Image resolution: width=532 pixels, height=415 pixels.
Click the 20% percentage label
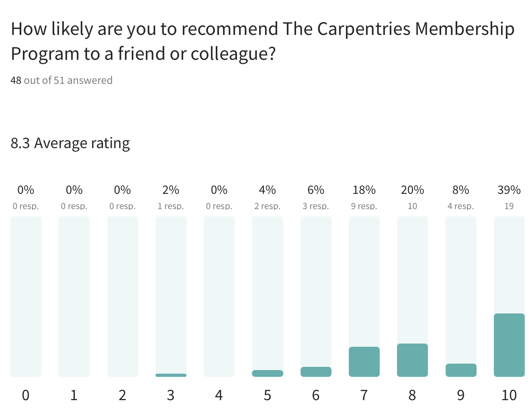click(412, 190)
